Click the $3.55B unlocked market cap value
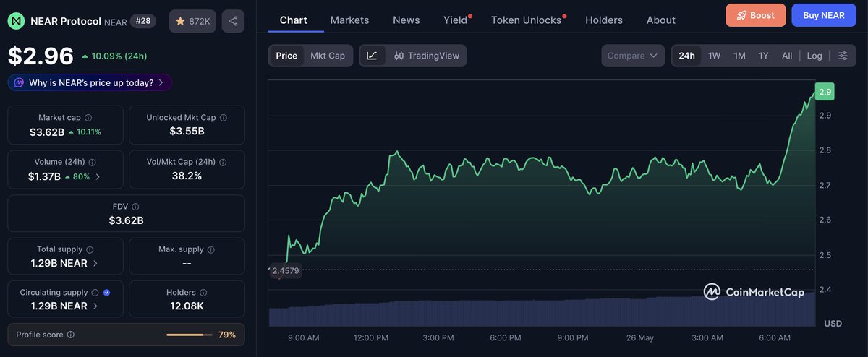Screen dimensions: 868x357 pyautogui.click(x=187, y=132)
